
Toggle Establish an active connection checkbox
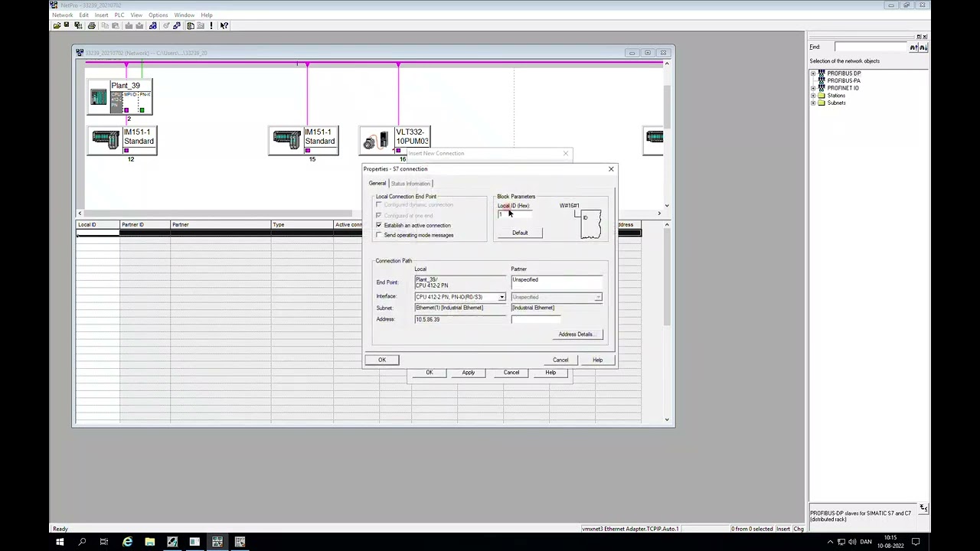tap(379, 226)
